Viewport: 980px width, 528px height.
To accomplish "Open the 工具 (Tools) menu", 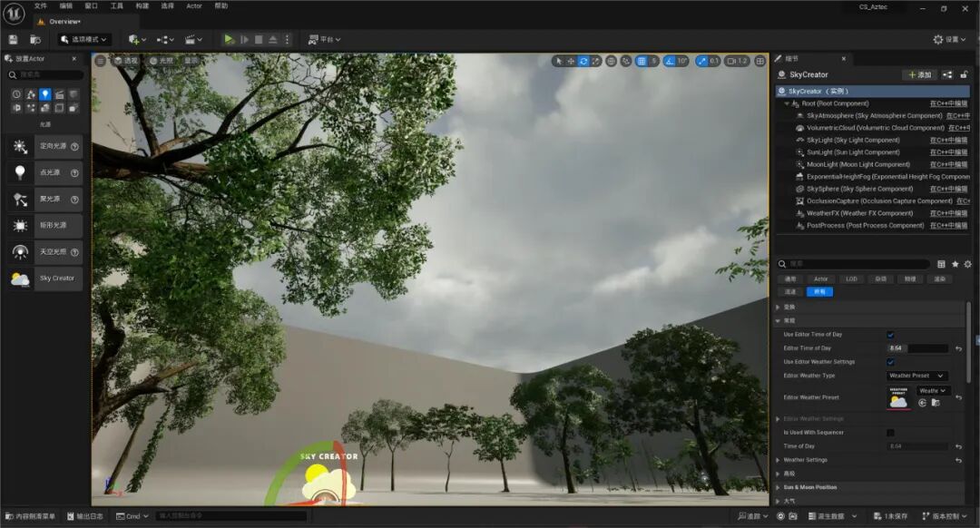I will click(x=117, y=5).
